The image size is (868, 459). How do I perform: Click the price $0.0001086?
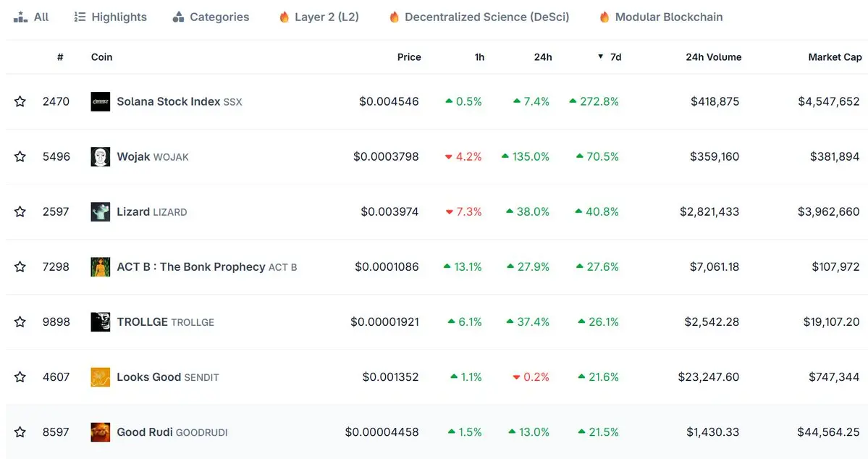click(387, 267)
